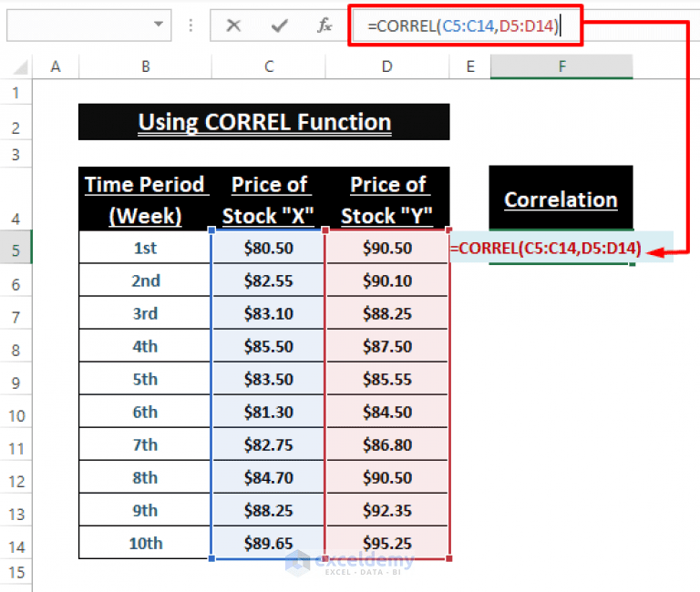Select the "4th" week cell
Viewport: 700px width, 592px height.
tap(145, 346)
